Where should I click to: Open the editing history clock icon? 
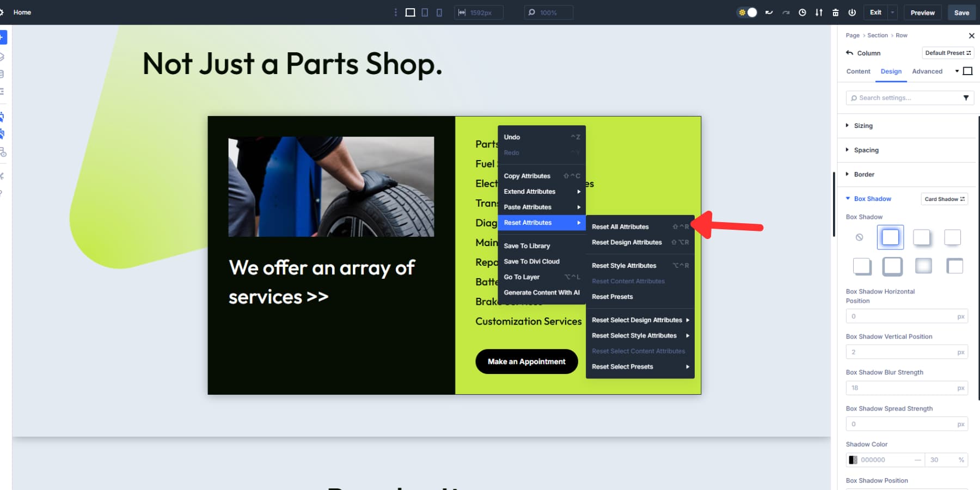pos(802,13)
